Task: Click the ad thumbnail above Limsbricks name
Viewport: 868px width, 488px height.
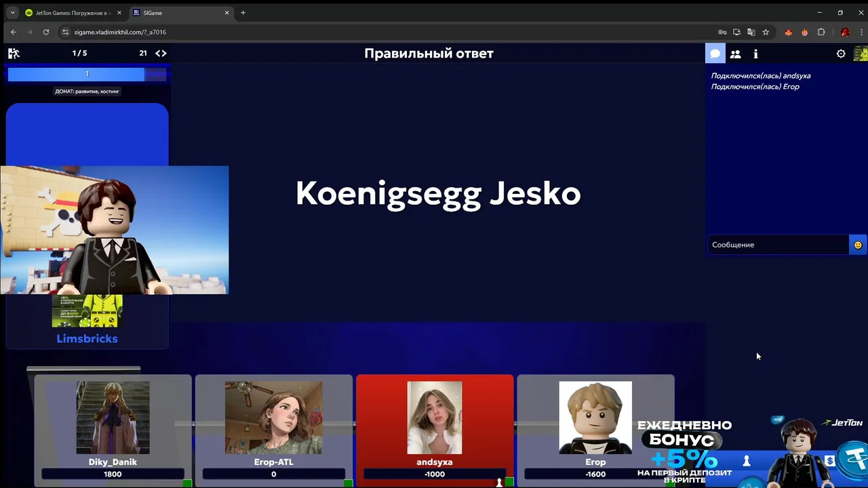Action: [x=87, y=310]
